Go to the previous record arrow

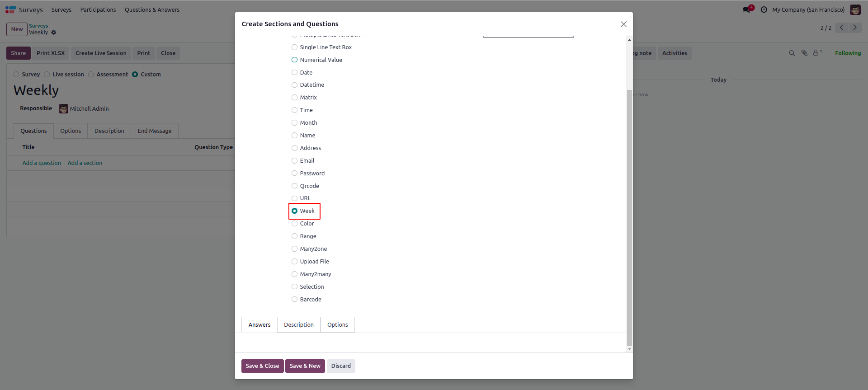click(x=842, y=28)
